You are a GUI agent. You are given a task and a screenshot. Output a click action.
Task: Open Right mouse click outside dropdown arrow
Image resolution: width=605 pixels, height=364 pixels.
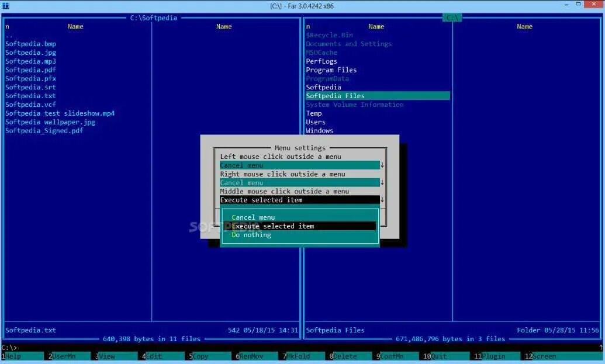coord(382,182)
